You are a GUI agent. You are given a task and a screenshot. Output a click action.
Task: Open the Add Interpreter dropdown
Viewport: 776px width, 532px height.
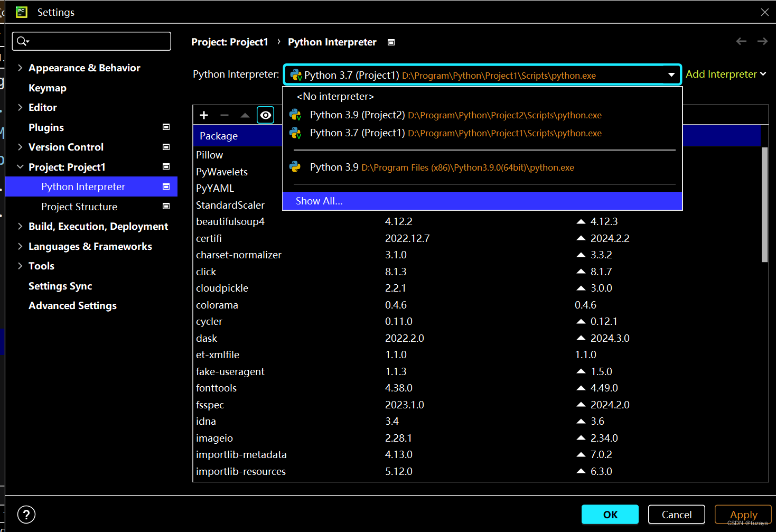click(x=726, y=74)
